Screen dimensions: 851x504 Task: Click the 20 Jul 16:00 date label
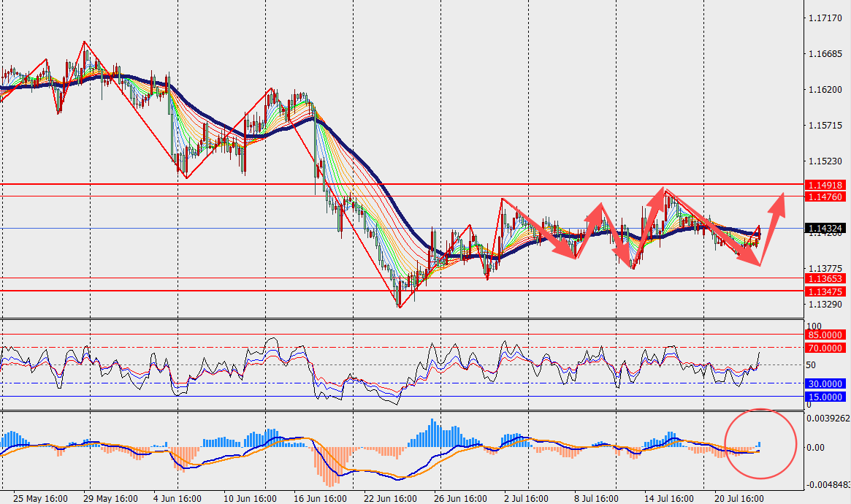point(739,499)
